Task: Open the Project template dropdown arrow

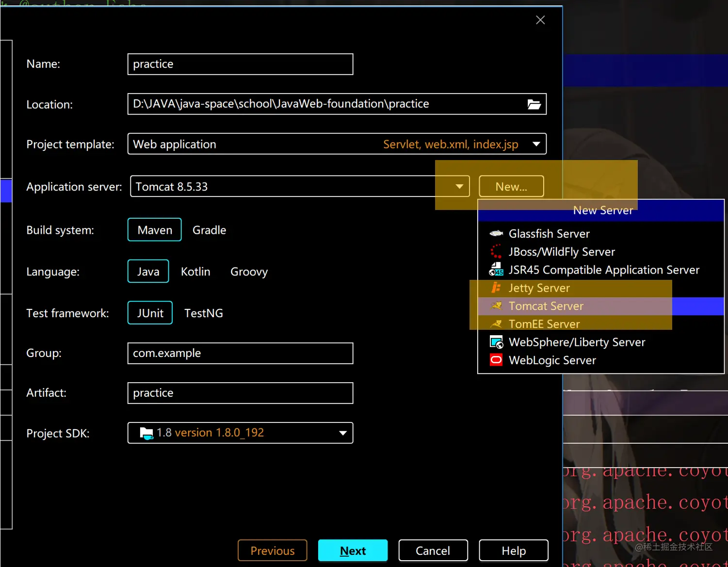Action: tap(536, 144)
